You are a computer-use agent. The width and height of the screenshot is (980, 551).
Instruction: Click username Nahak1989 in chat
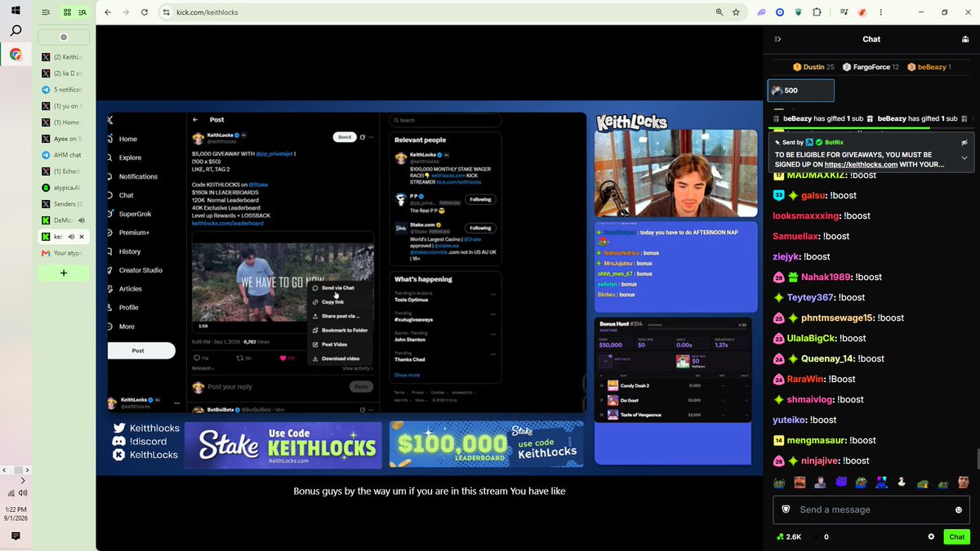point(827,277)
